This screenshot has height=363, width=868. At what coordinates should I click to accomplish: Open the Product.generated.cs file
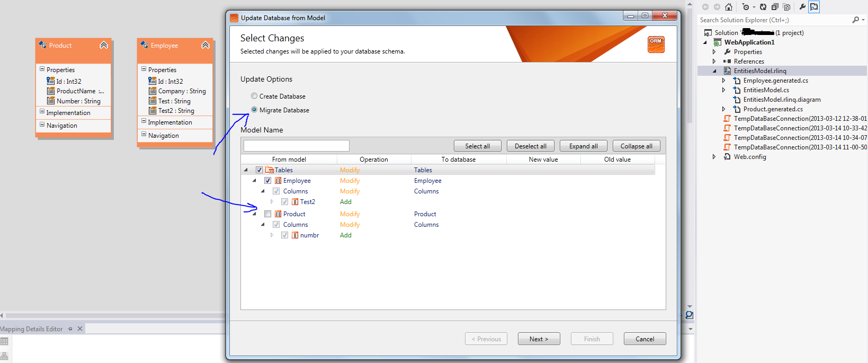[x=773, y=109]
